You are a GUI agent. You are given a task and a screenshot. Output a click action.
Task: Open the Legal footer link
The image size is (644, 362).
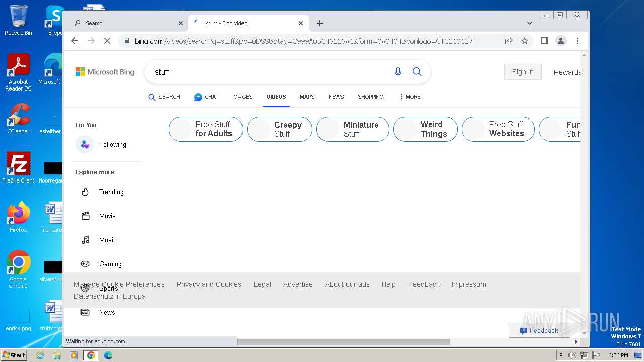point(262,284)
